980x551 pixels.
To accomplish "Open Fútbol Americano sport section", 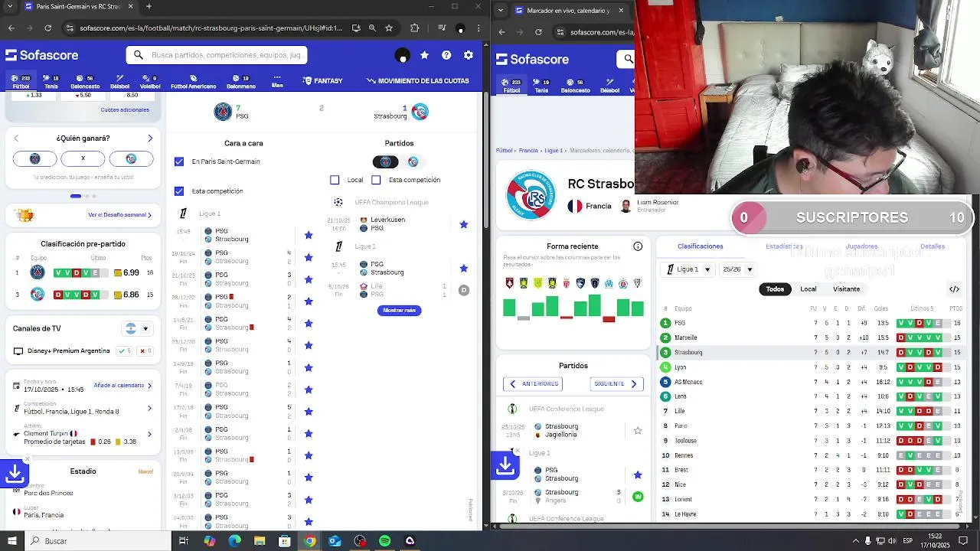I will pyautogui.click(x=193, y=82).
